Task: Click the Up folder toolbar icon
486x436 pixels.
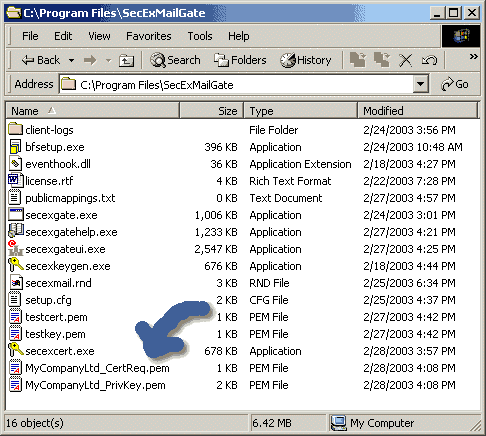Action: point(126,60)
